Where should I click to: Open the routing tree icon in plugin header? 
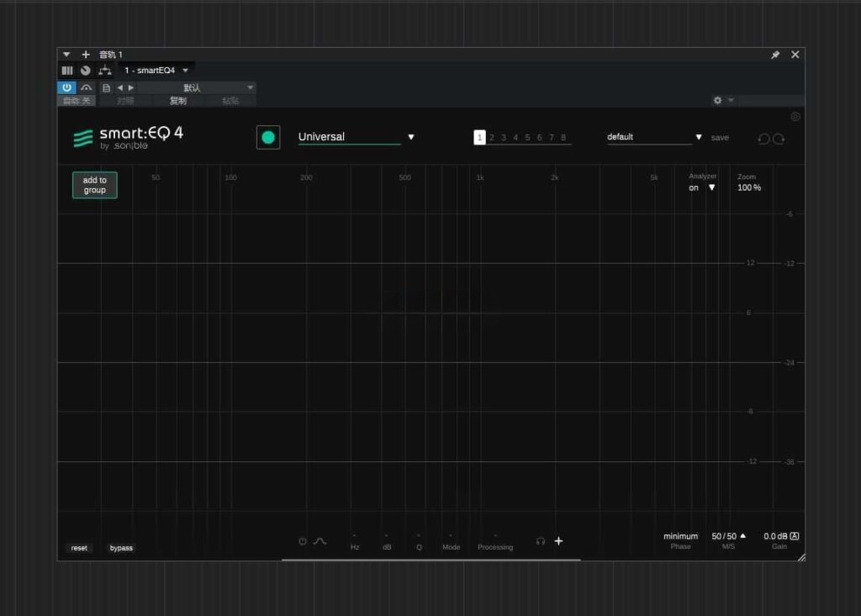105,71
